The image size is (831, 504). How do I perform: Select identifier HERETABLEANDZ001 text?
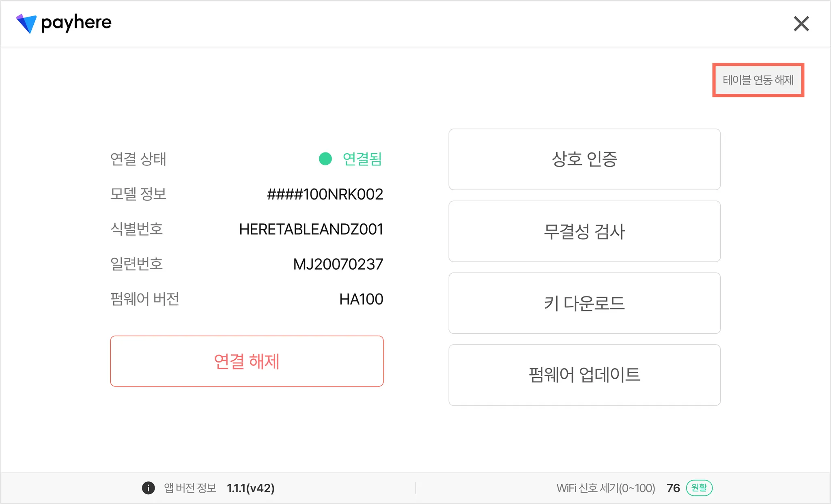[x=311, y=229]
